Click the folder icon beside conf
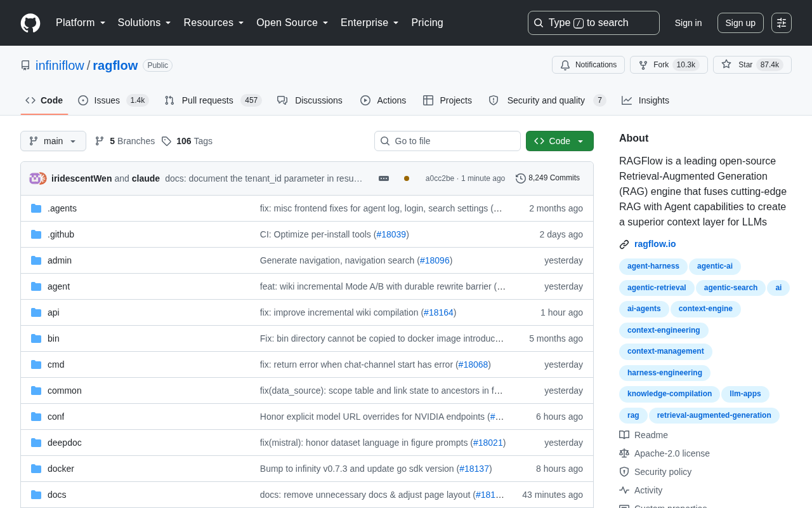The image size is (812, 508). [x=36, y=417]
